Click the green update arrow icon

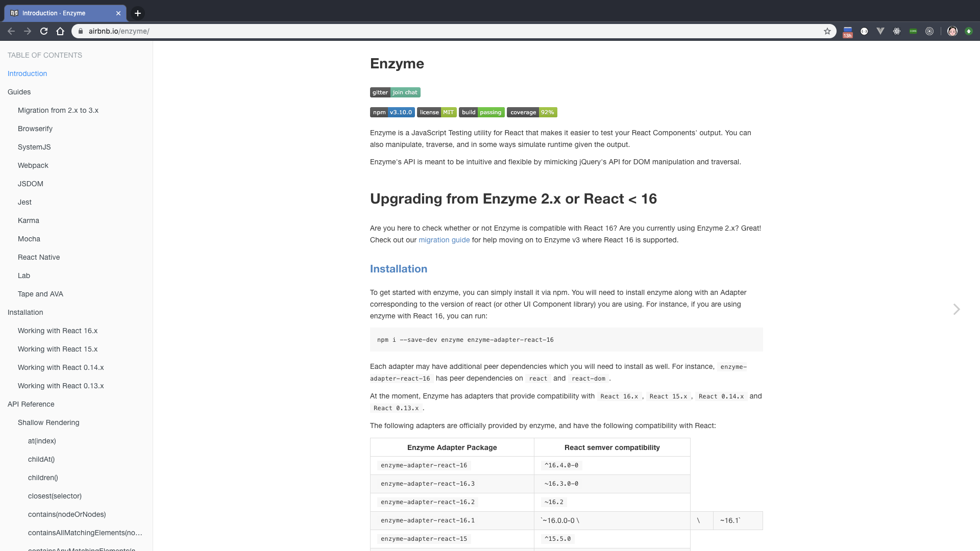tap(969, 31)
